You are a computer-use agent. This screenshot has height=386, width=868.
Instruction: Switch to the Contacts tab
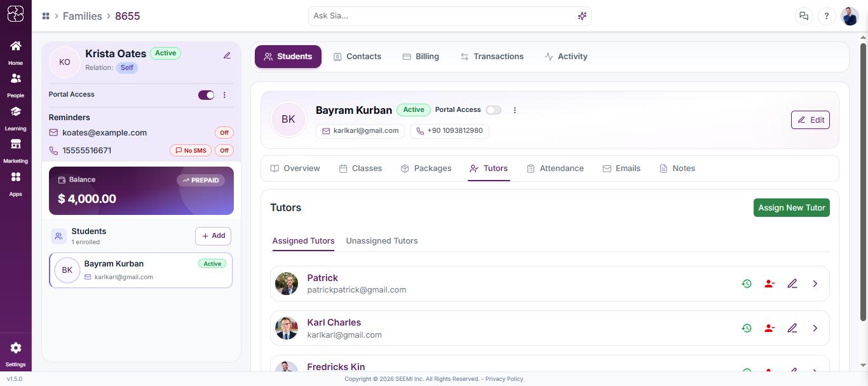pyautogui.click(x=357, y=57)
